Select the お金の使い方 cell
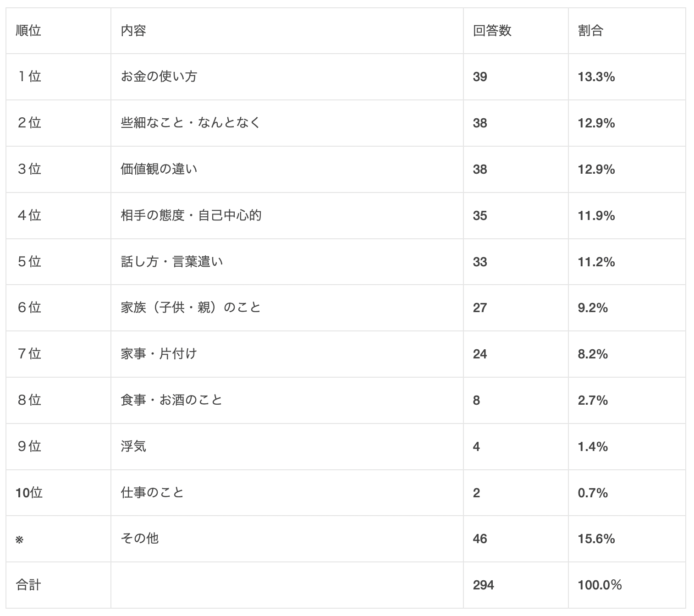 coord(159,77)
